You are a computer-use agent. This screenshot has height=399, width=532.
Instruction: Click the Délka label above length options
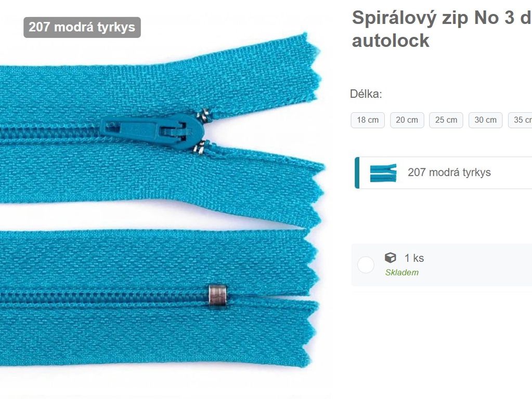click(x=366, y=94)
